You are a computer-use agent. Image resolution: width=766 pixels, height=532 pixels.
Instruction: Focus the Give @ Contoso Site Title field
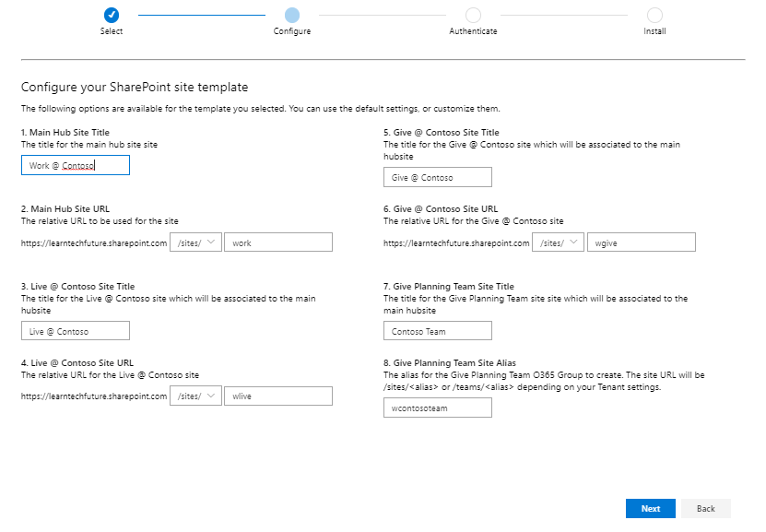click(438, 177)
